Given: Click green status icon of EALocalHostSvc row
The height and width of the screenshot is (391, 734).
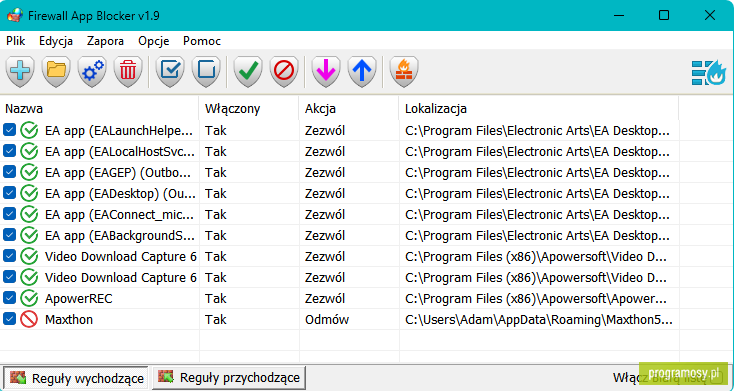Looking at the screenshot, I should (29, 152).
